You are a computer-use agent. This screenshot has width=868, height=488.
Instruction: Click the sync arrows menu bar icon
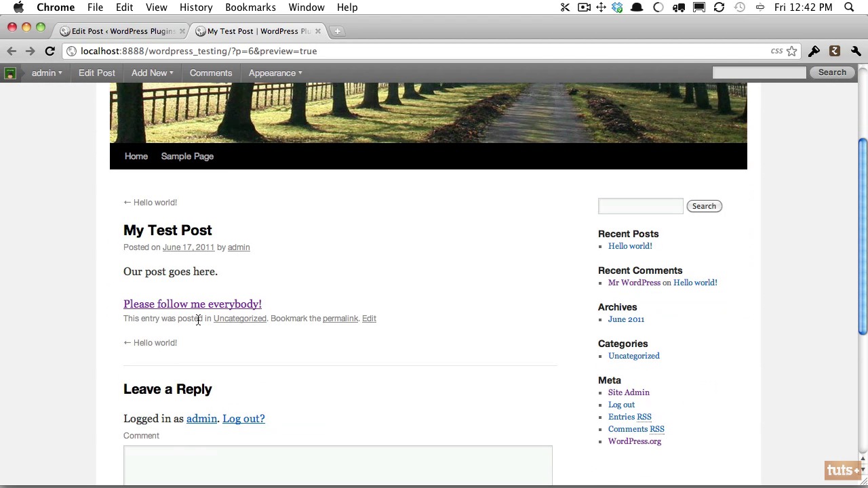tap(719, 7)
